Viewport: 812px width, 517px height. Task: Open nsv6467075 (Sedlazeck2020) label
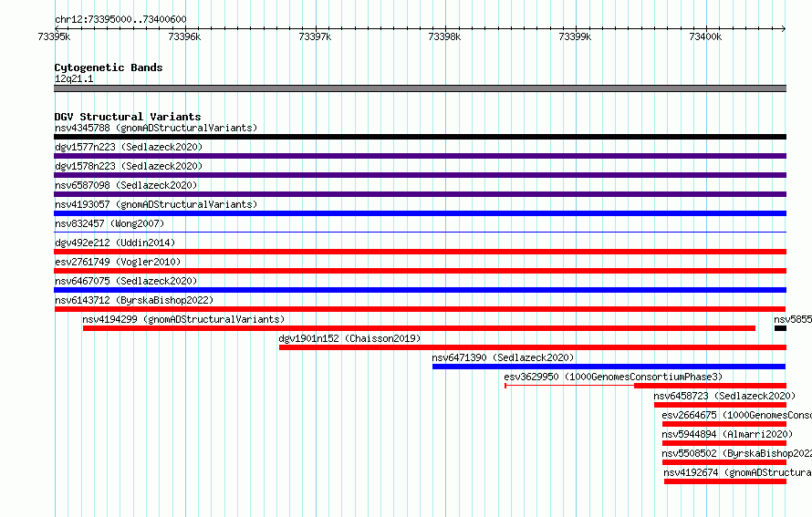coord(126,281)
